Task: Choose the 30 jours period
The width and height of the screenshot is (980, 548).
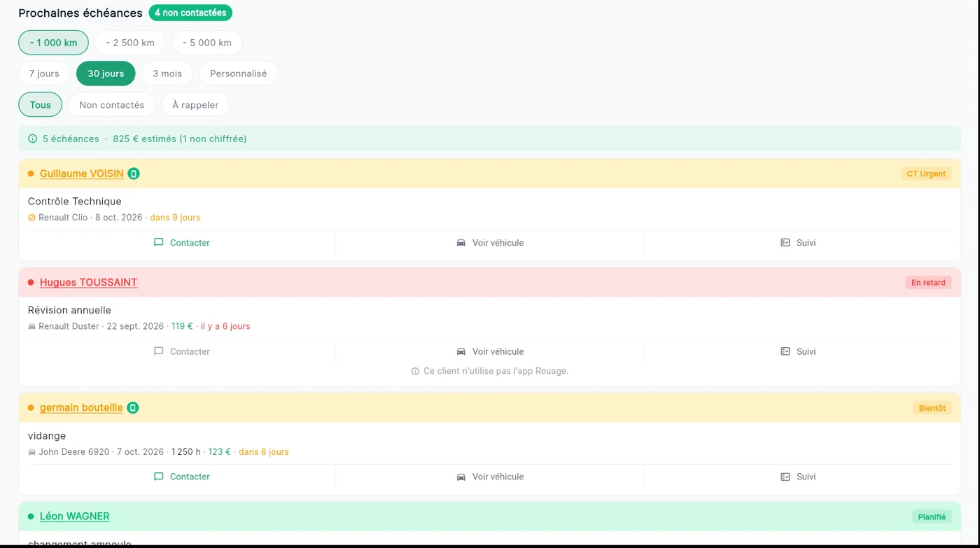Action: [106, 73]
